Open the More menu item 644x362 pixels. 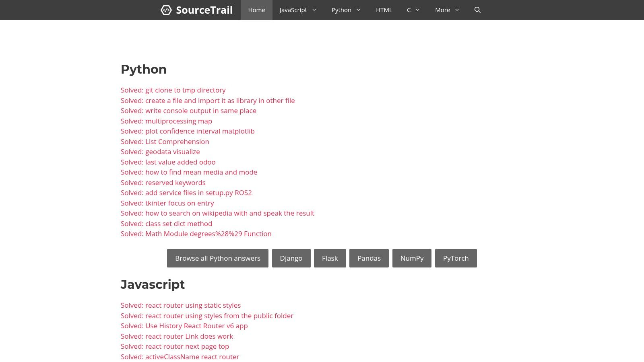pos(442,10)
